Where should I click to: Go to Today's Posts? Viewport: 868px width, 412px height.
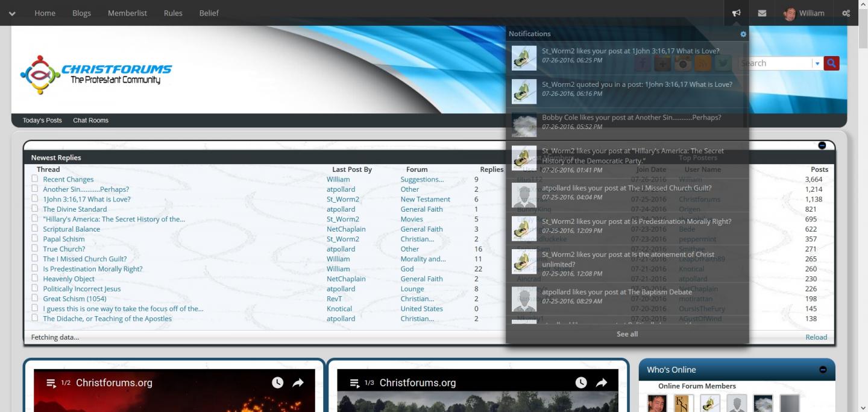click(42, 120)
